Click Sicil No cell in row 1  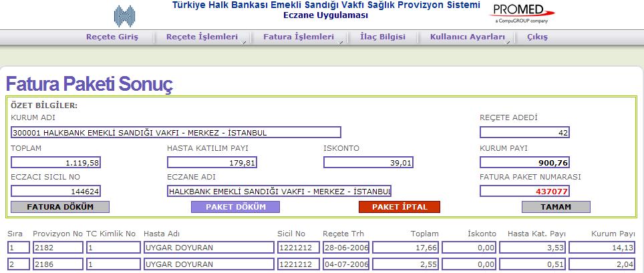pyautogui.click(x=298, y=248)
